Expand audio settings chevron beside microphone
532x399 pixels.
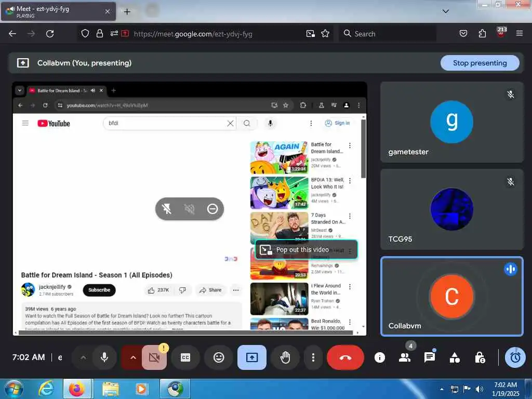point(83,357)
